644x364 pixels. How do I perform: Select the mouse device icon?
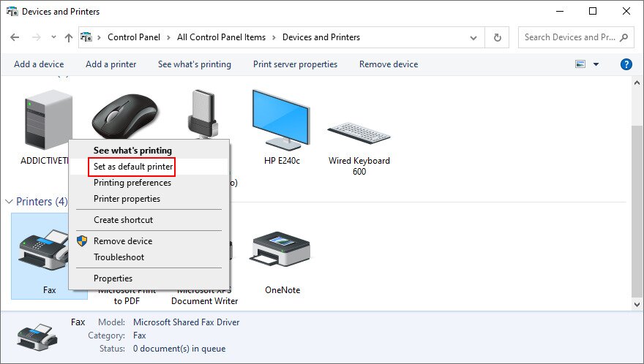click(x=125, y=115)
